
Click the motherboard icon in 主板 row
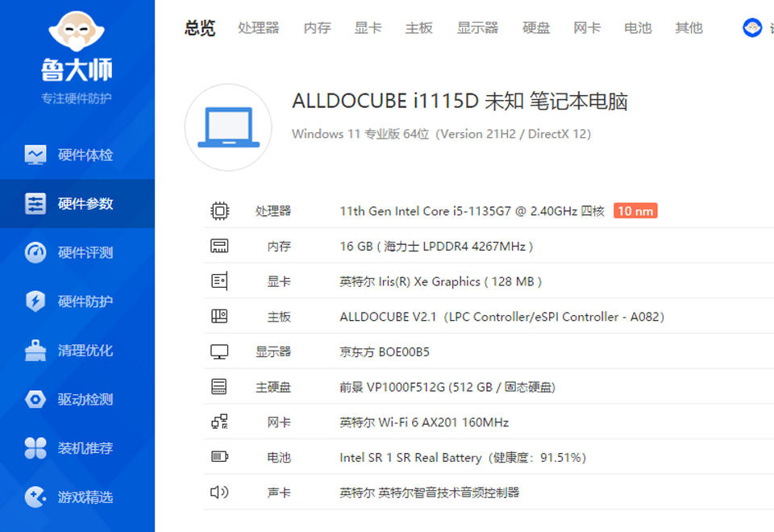click(x=219, y=316)
